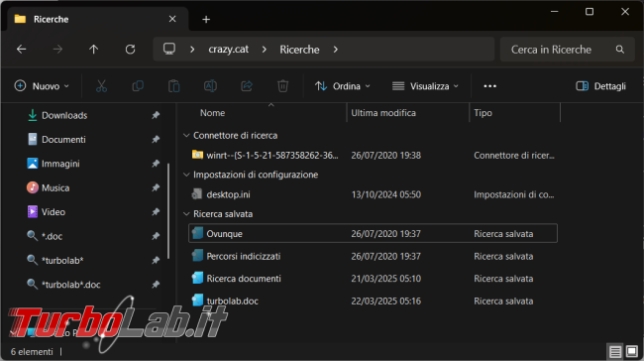The image size is (644, 361).
Task: Collapse the Connettore di ricerca group
Action: pyautogui.click(x=186, y=135)
